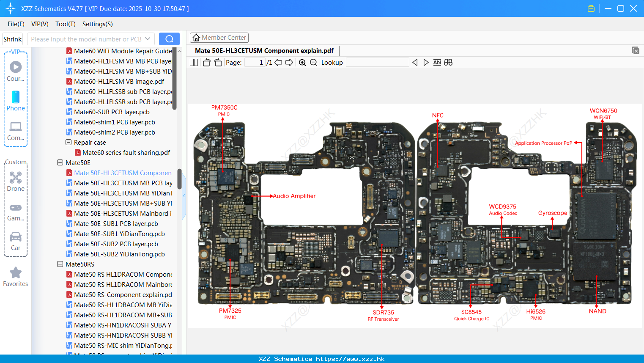This screenshot has width=644, height=363.
Task: Find previous lookup match triangle
Action: (415, 63)
